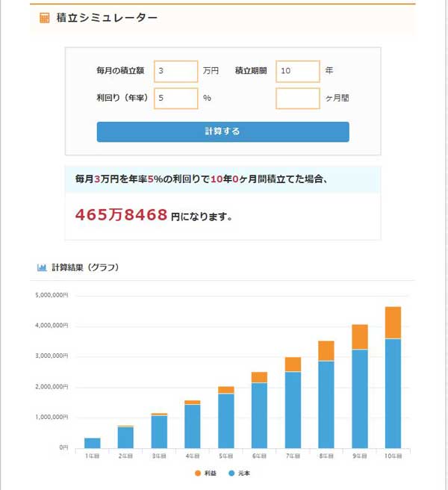
Task: Click the 毎月の積立額 input field
Action: click(x=175, y=71)
